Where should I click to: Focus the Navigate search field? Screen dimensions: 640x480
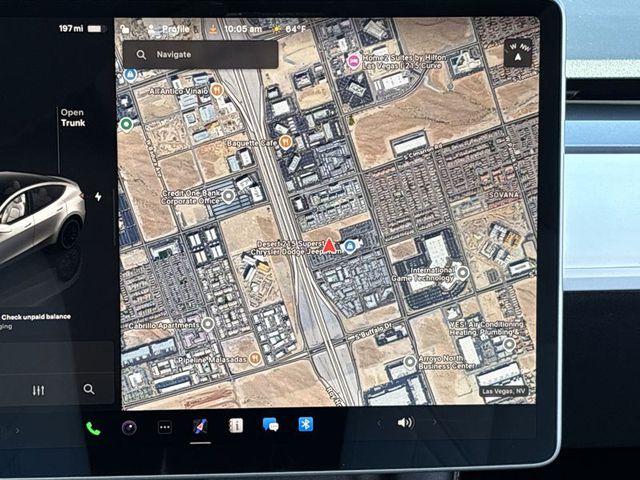[200, 54]
